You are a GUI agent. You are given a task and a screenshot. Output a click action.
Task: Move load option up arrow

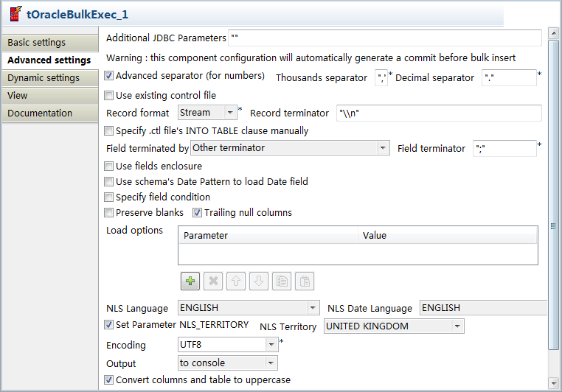tap(236, 281)
